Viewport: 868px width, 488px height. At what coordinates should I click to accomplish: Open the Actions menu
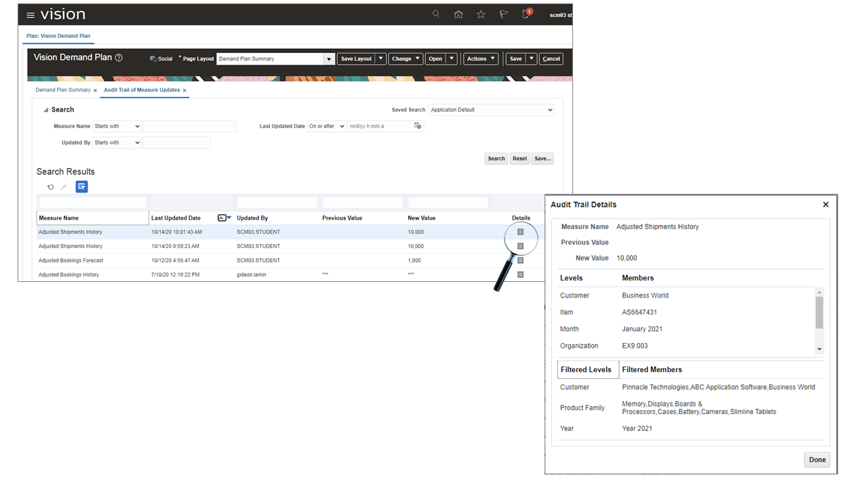[481, 59]
